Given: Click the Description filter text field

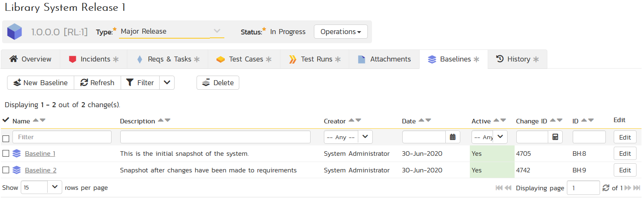Looking at the screenshot, I should (215, 137).
